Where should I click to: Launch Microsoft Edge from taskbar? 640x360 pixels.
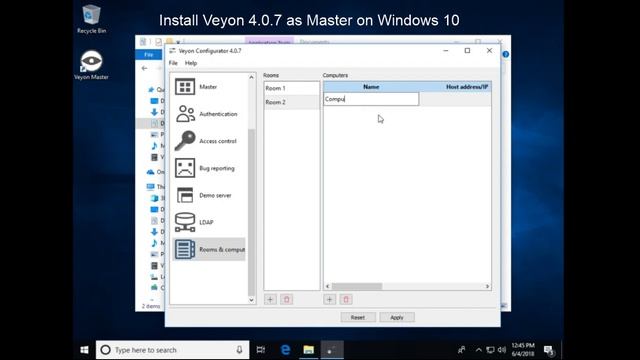285,350
